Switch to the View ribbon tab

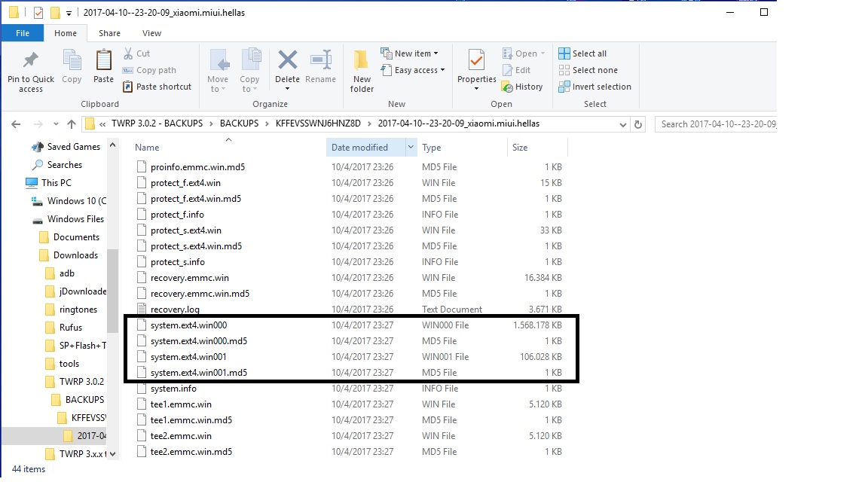click(151, 33)
